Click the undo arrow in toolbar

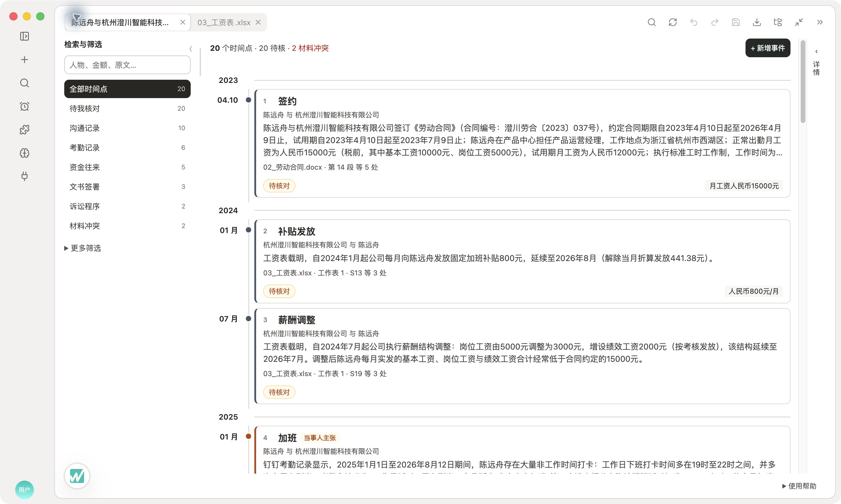pyautogui.click(x=694, y=22)
